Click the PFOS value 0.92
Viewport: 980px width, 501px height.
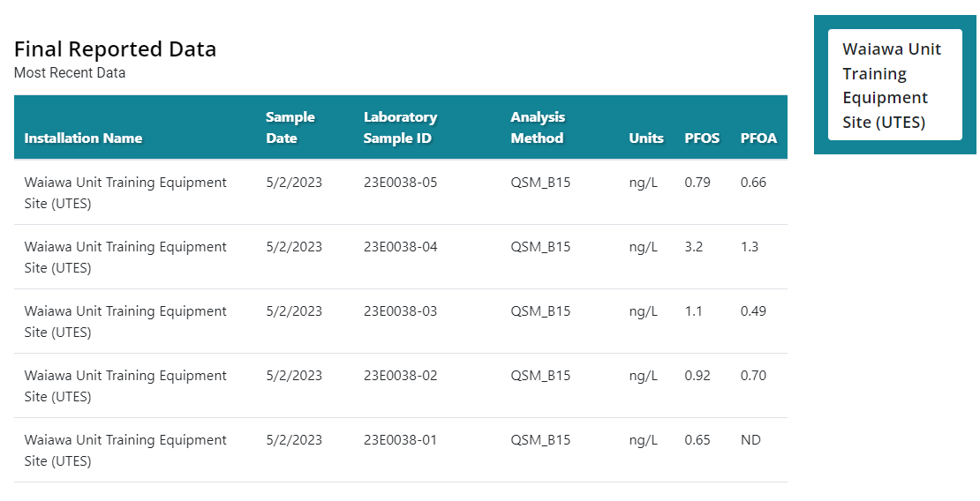pyautogui.click(x=697, y=376)
